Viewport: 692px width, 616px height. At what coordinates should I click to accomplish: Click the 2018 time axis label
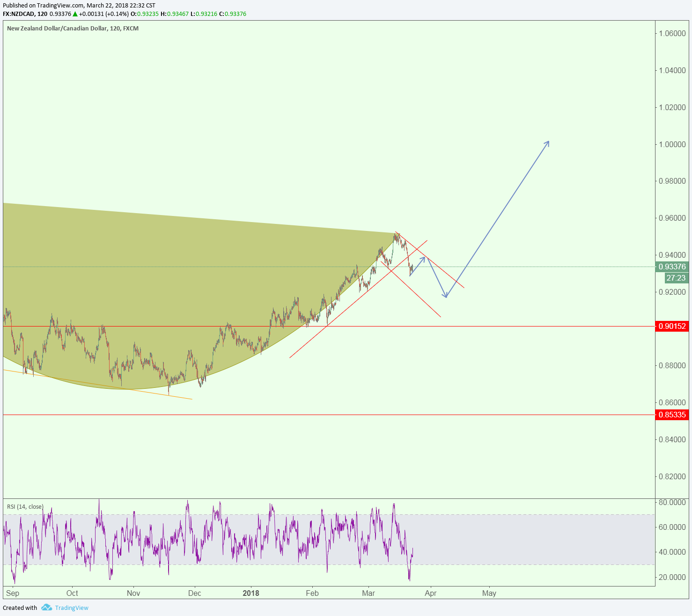[251, 593]
